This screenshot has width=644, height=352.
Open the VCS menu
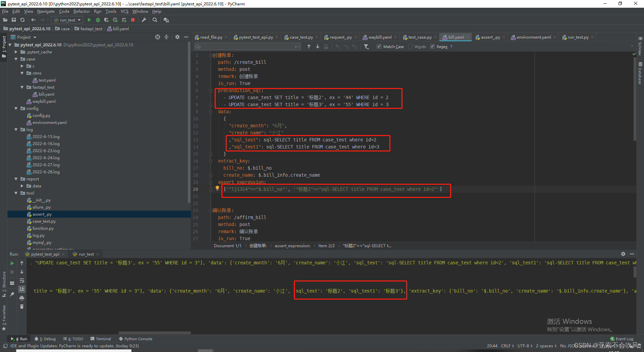[124, 11]
